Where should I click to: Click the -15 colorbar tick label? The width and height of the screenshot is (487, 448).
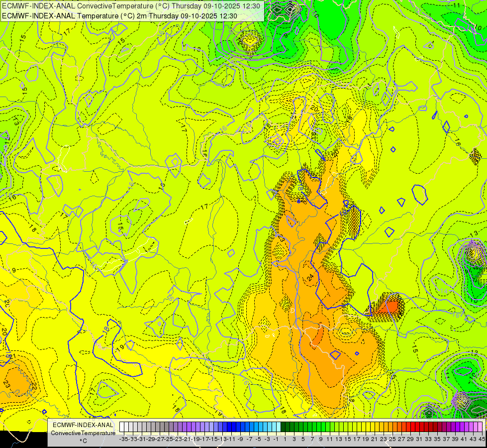pyautogui.click(x=214, y=439)
